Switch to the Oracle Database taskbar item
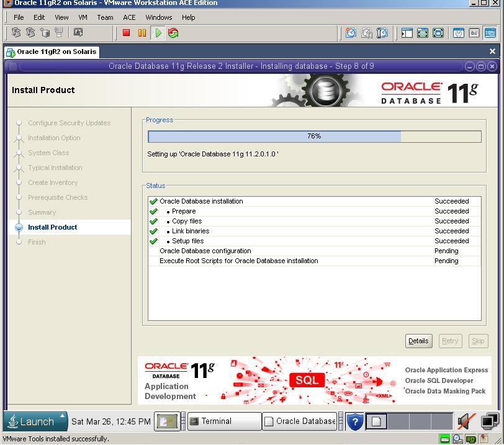Screen dimensions: 504x445 (299, 421)
